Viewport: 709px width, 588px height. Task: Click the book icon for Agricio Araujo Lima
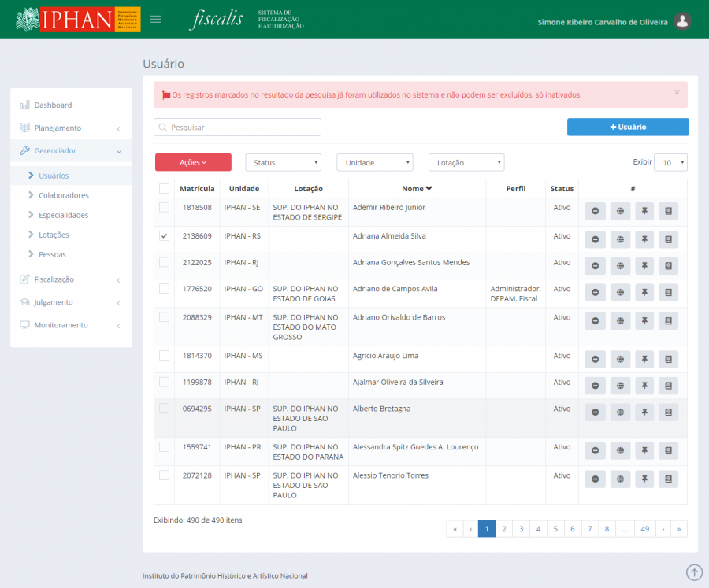668,359
